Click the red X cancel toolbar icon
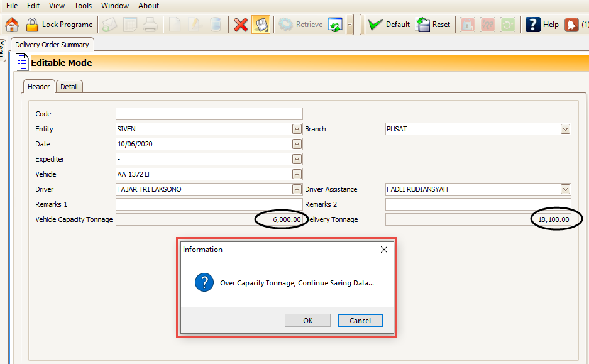589x364 pixels. pos(240,25)
